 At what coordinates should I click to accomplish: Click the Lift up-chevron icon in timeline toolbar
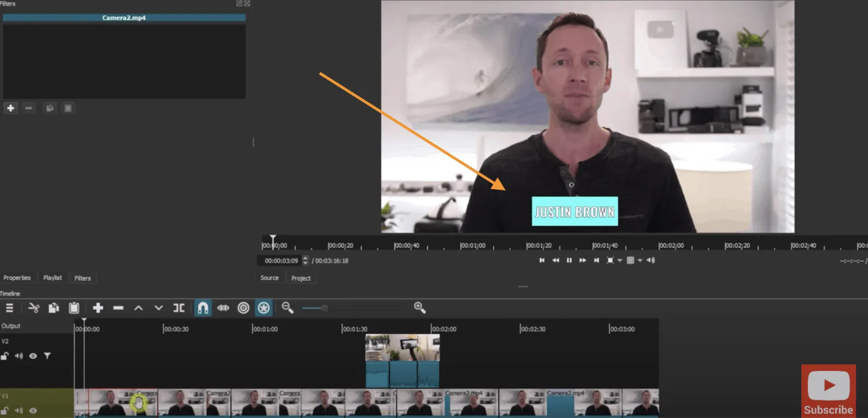(138, 308)
